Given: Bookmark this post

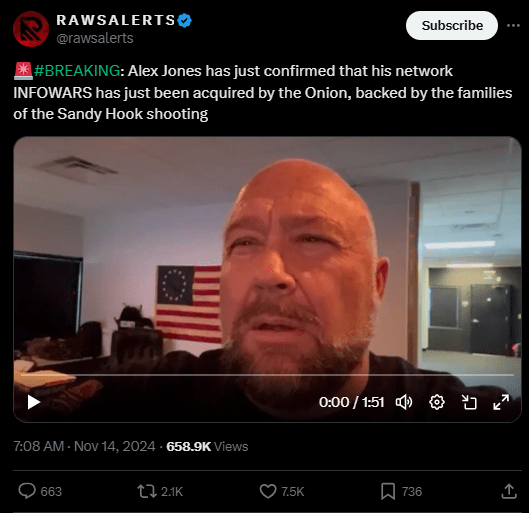Looking at the screenshot, I should click(388, 491).
